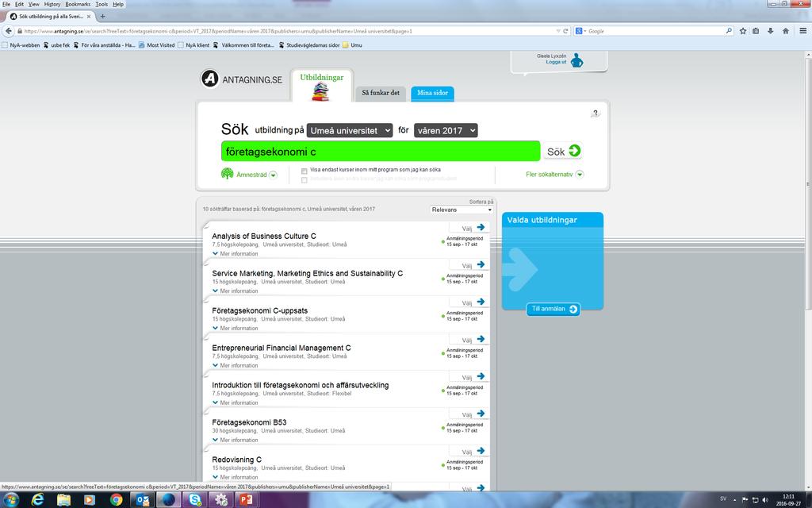Check 'Visa endast kurser inom mitt program'
Screen dimensions: 812x508
pos(304,171)
